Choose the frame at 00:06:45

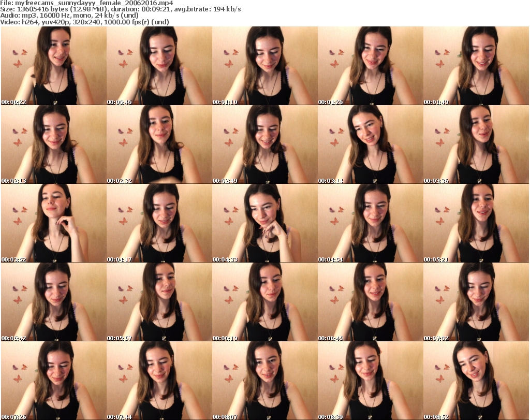371,302
